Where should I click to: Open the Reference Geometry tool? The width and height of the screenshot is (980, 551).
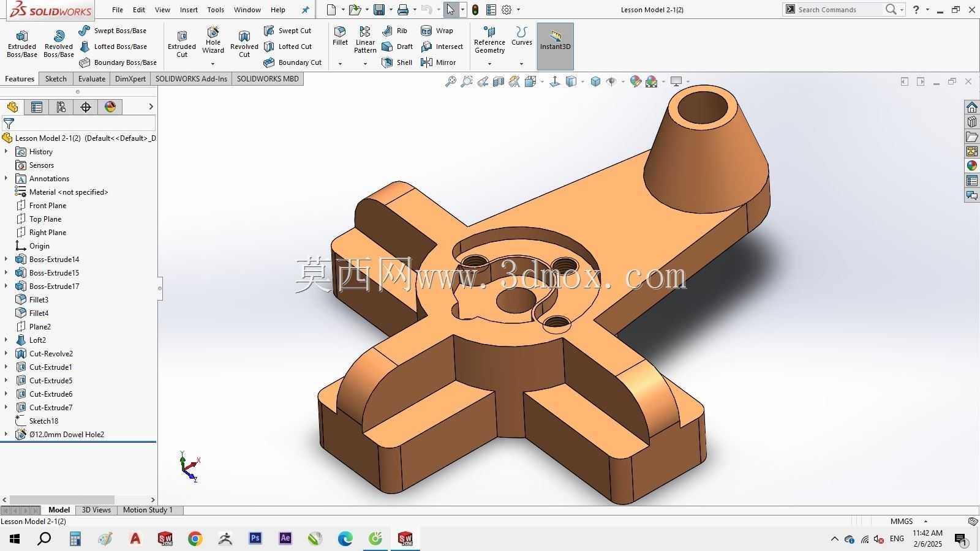[489, 40]
